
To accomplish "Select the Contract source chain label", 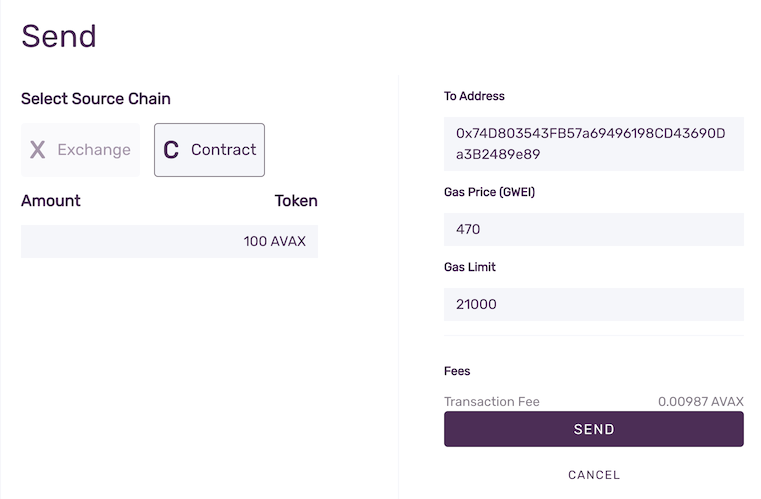I will pos(223,150).
